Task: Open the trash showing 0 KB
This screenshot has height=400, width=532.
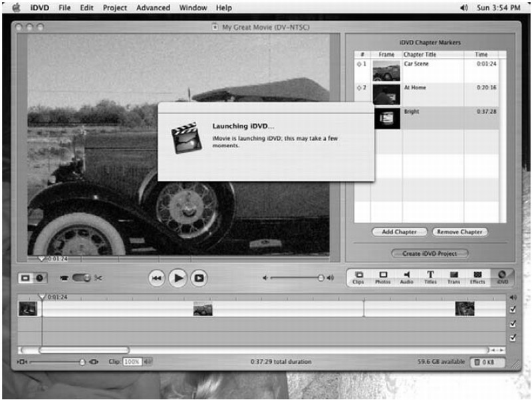Action: (487, 362)
